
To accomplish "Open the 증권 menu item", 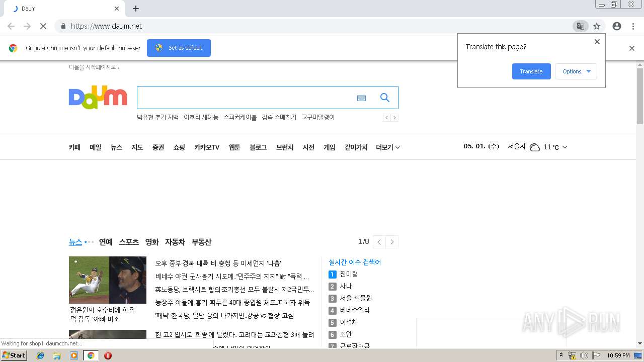I will click(x=158, y=147).
